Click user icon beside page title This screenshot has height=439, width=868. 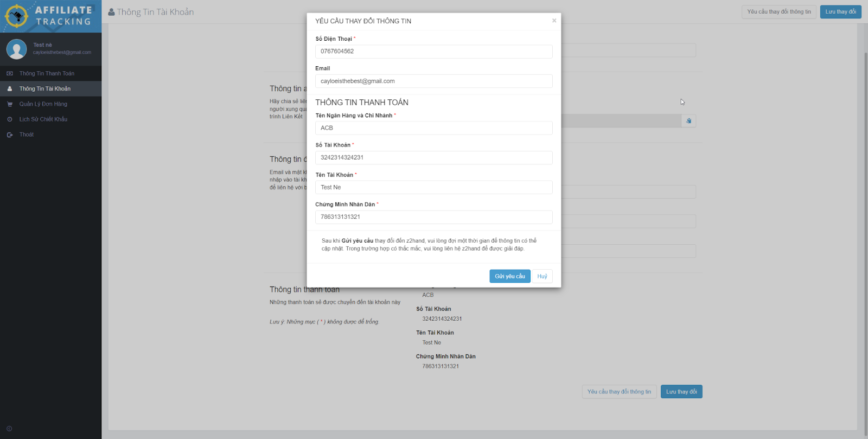point(111,12)
